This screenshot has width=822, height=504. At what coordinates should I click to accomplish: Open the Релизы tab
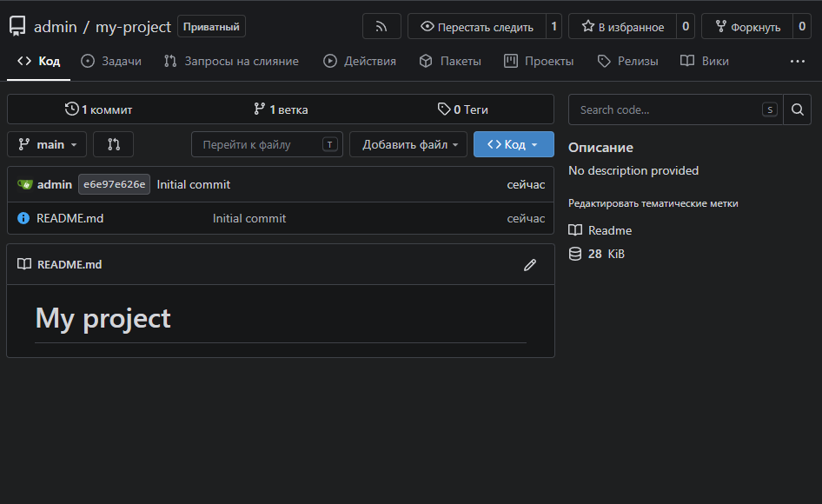627,62
